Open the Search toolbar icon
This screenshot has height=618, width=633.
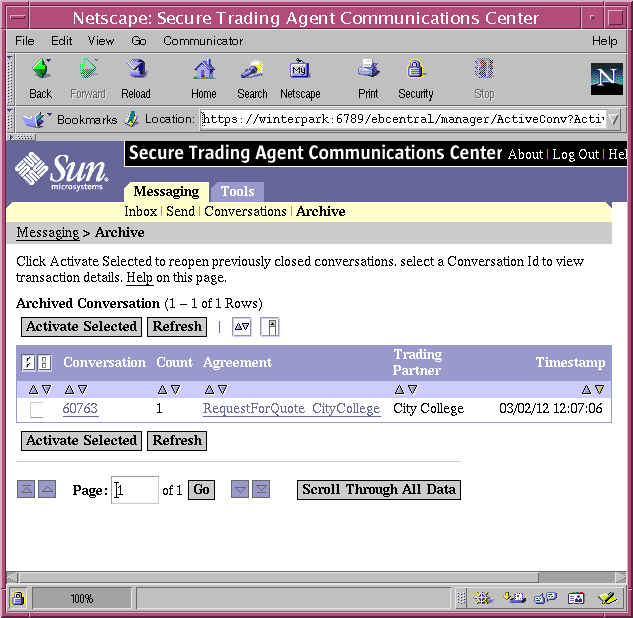coord(252,69)
